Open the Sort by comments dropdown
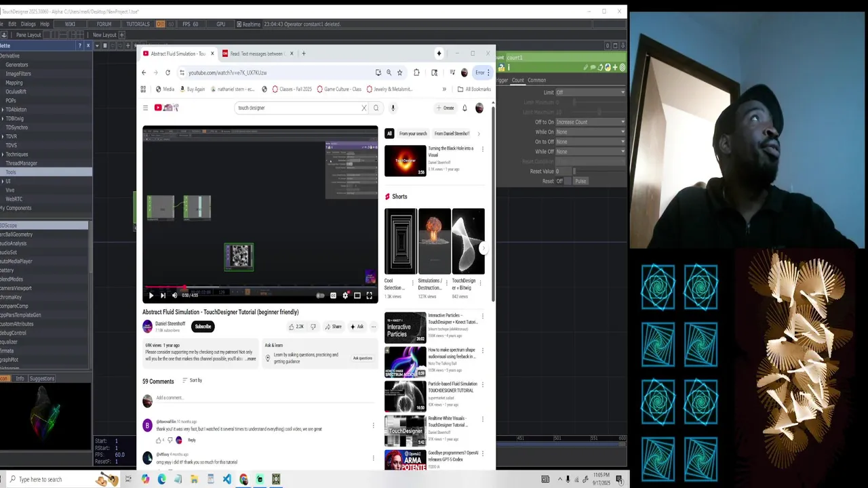This screenshot has height=488, width=868. 193,380
